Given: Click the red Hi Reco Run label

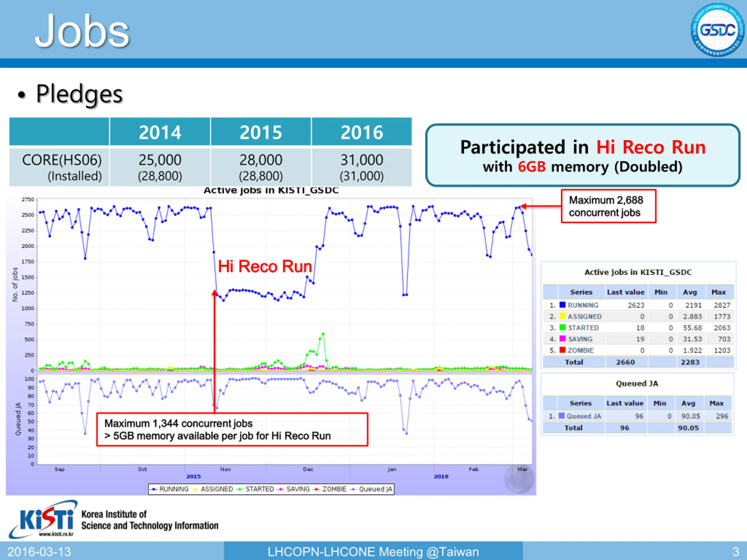Looking at the screenshot, I should pyautogui.click(x=265, y=266).
